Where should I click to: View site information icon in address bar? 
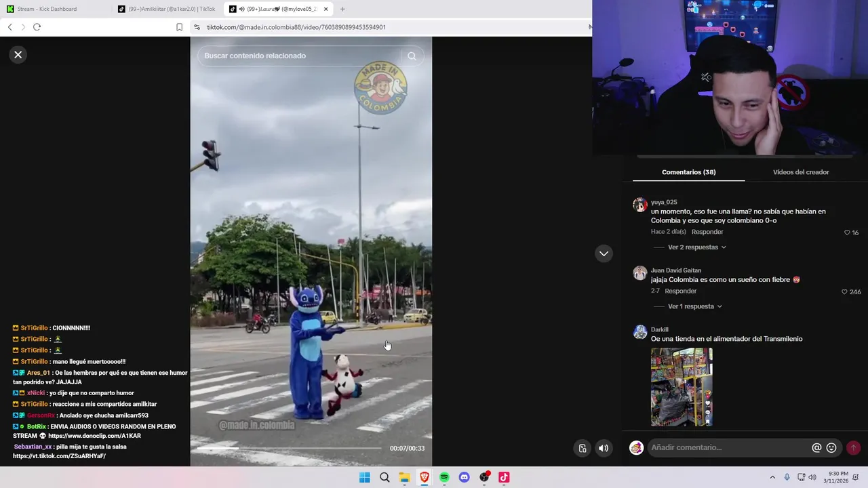197,27
